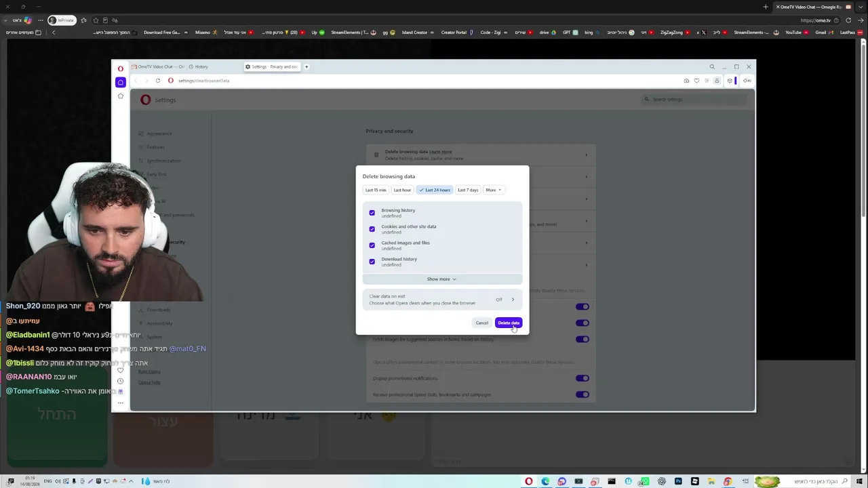Cancel the Delete browsing data dialog
The image size is (868, 488).
[x=481, y=323]
